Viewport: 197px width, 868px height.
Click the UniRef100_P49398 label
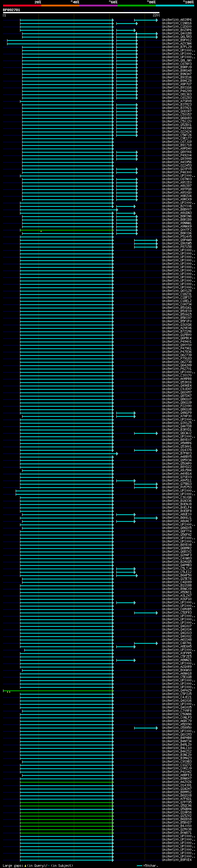pyautogui.click(x=177, y=128)
